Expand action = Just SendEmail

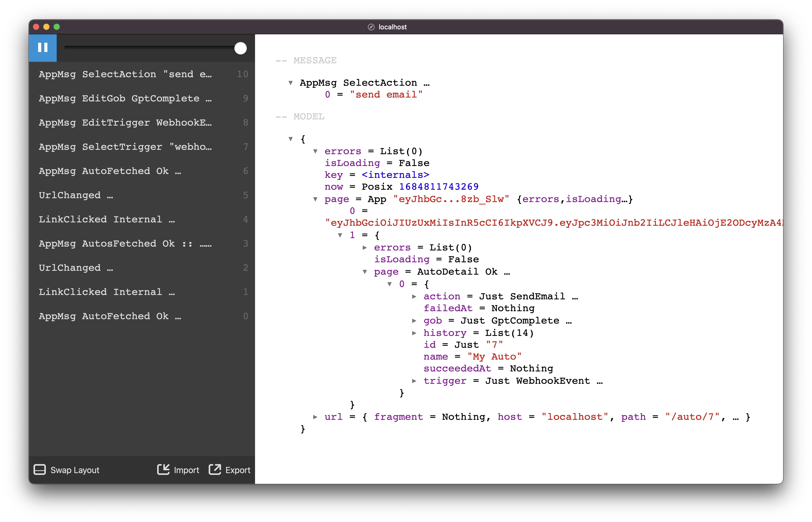(415, 296)
